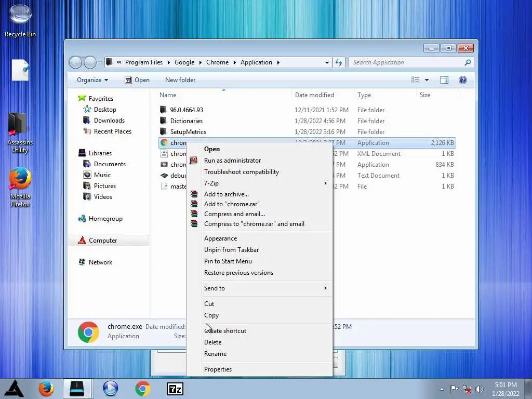Sort by the Date modified column
The height and width of the screenshot is (399, 532).
(x=314, y=95)
